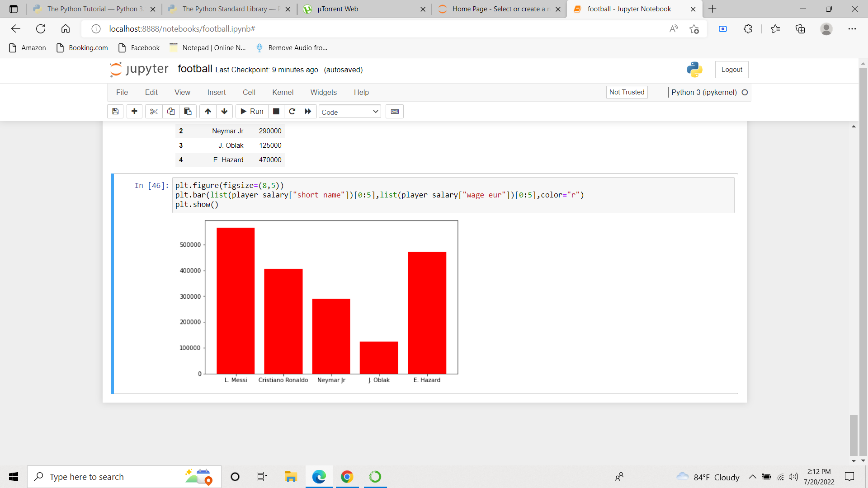Paste a cell using the paste icon
Screen dimensions: 868x488
(x=188, y=111)
